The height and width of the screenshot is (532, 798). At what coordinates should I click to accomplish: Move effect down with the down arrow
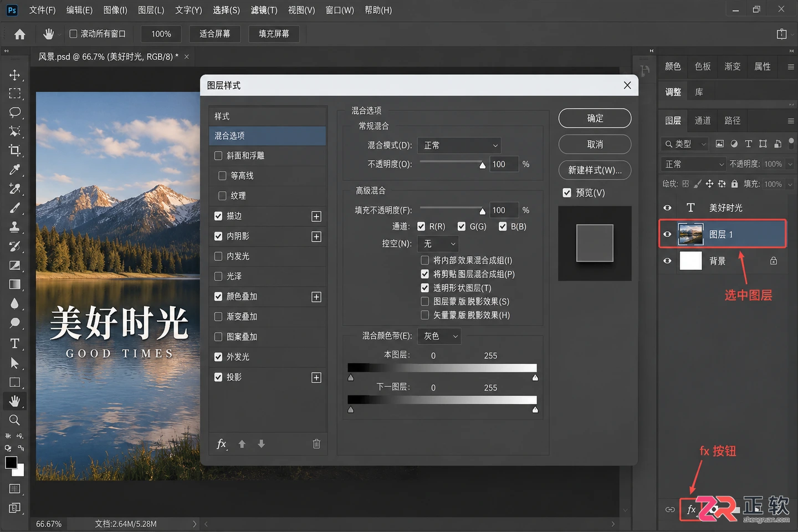click(x=261, y=444)
